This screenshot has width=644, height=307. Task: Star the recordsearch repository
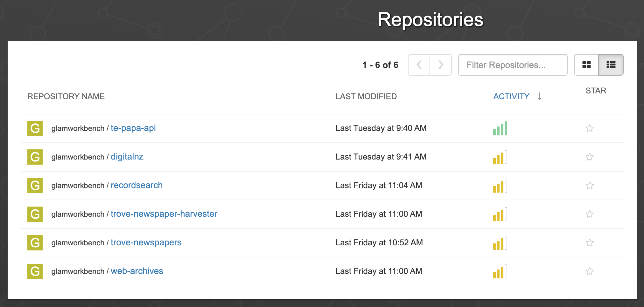tap(590, 185)
